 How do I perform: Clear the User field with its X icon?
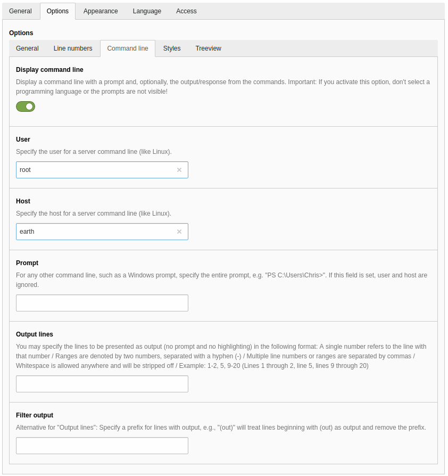179,170
